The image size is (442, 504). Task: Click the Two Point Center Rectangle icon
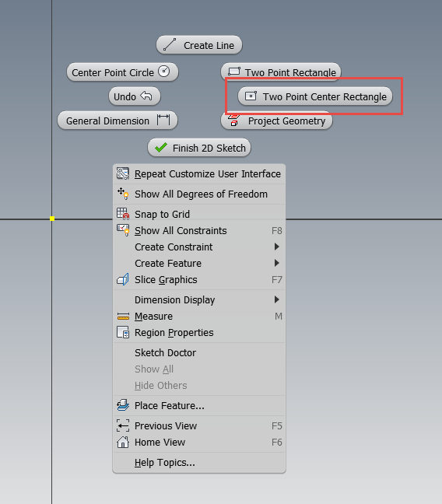pos(251,96)
